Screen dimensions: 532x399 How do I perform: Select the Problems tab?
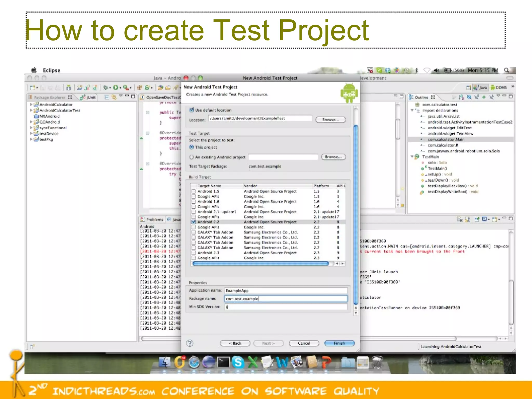click(x=152, y=220)
